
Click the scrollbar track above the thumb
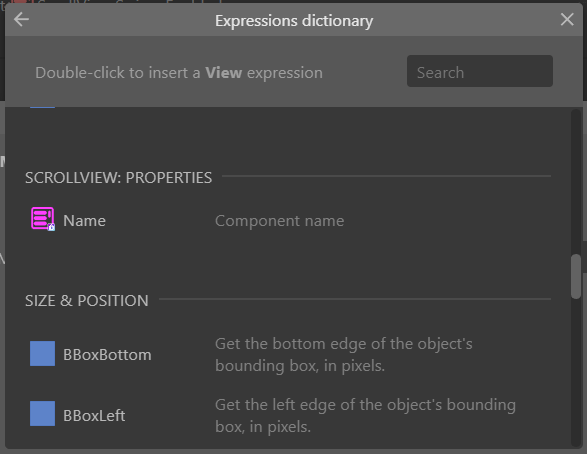[x=576, y=182]
